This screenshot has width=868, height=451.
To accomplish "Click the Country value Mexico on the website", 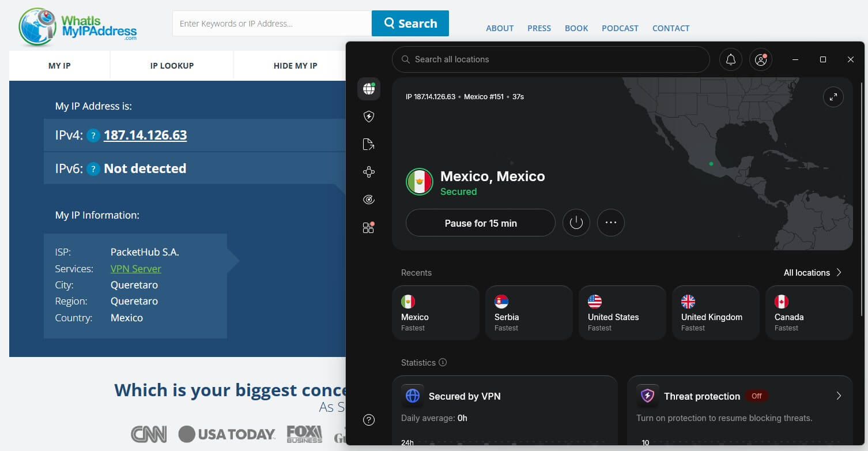I will (127, 318).
